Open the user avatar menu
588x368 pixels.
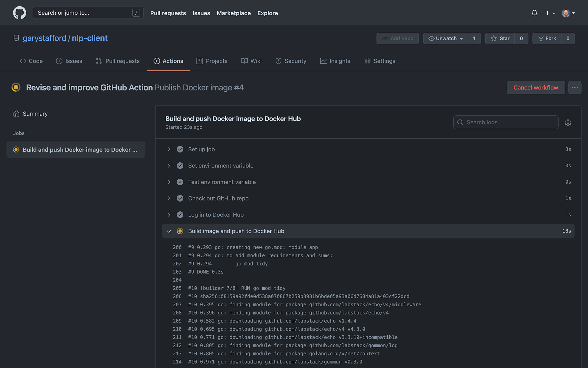point(568,13)
